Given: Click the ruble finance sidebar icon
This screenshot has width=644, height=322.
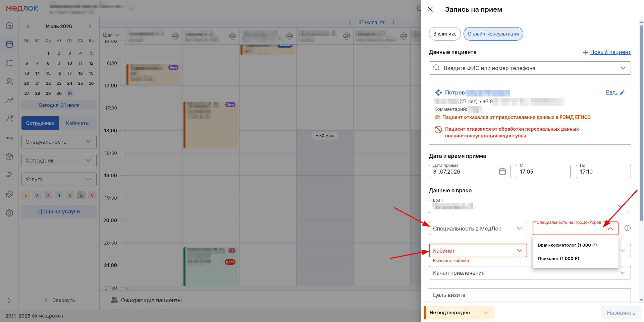Looking at the screenshot, I should coord(9,175).
